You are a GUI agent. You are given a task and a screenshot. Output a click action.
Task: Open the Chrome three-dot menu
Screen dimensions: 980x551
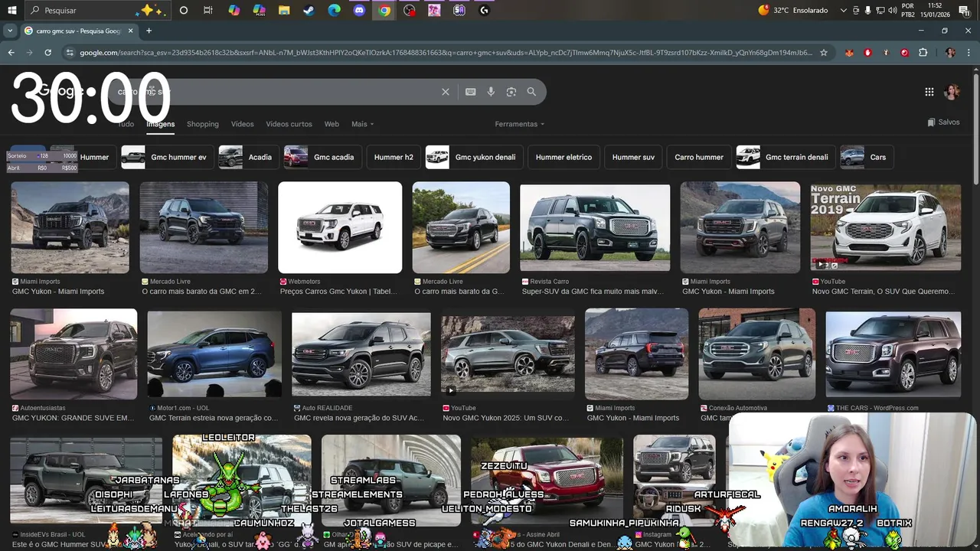(969, 53)
